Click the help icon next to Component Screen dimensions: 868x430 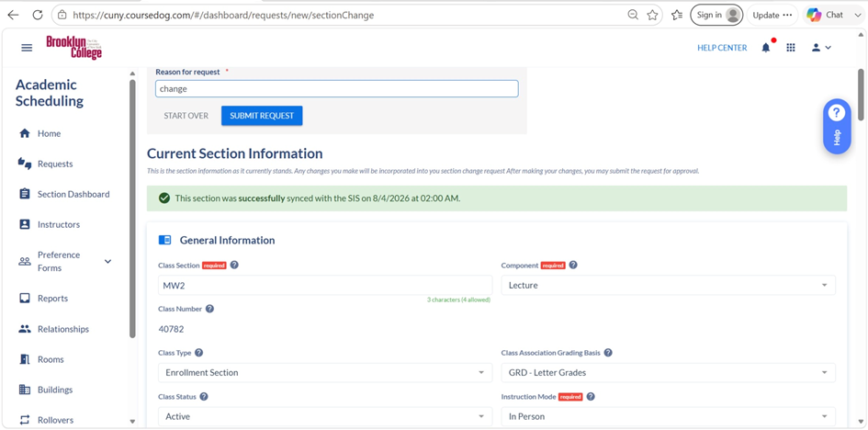pos(573,266)
